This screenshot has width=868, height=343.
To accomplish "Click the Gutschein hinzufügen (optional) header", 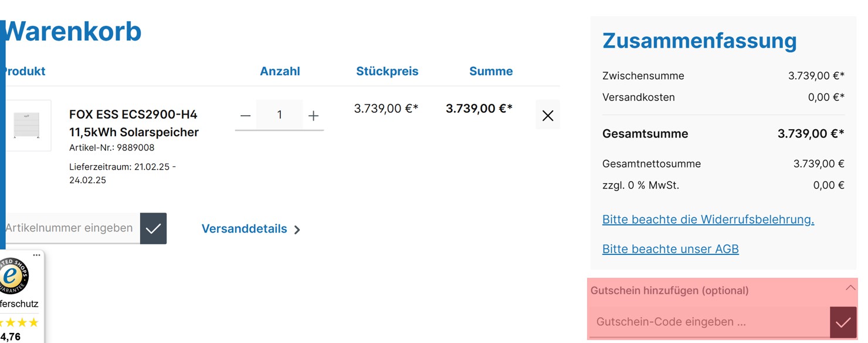I will click(669, 291).
